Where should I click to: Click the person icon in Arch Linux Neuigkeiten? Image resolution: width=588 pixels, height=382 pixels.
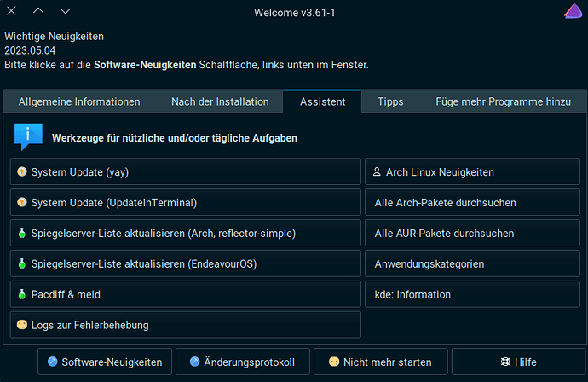coord(377,172)
